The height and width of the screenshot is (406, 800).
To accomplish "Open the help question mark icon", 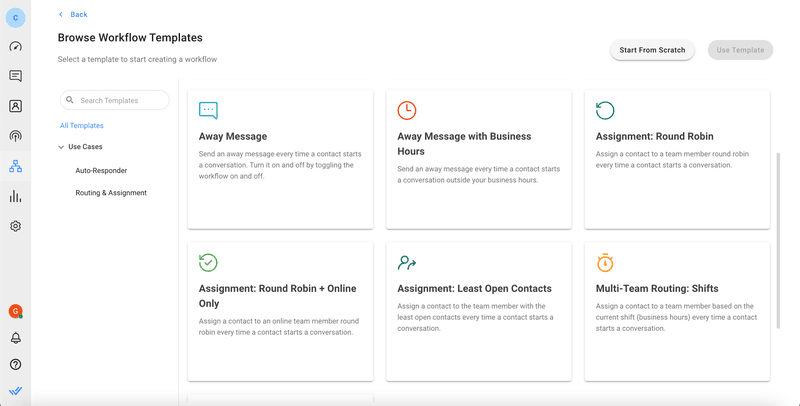I will (15, 365).
